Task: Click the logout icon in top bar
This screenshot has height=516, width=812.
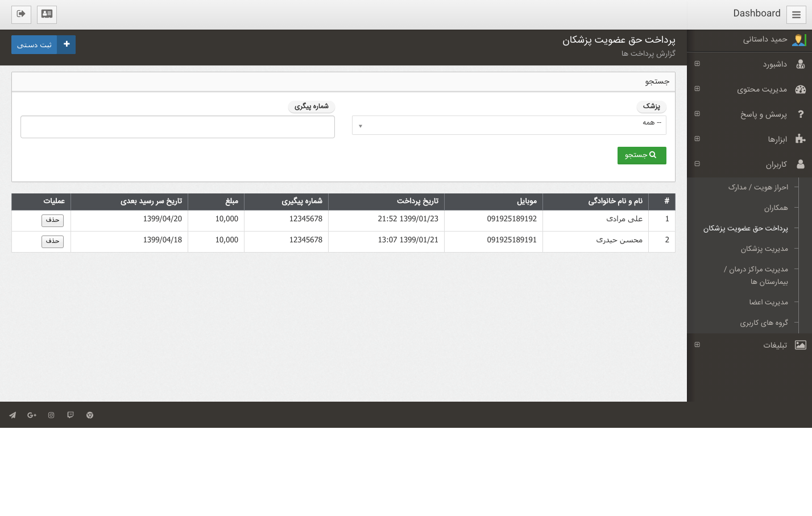Action: [x=21, y=14]
